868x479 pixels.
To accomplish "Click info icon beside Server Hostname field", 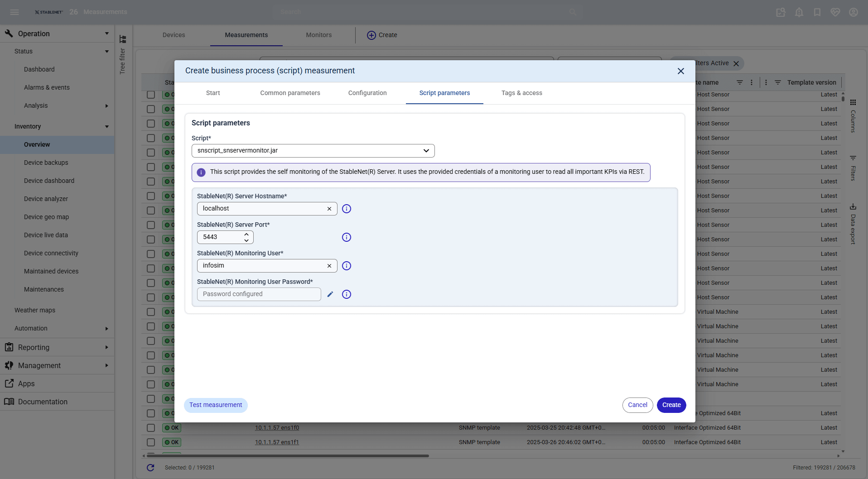I will pos(347,209).
